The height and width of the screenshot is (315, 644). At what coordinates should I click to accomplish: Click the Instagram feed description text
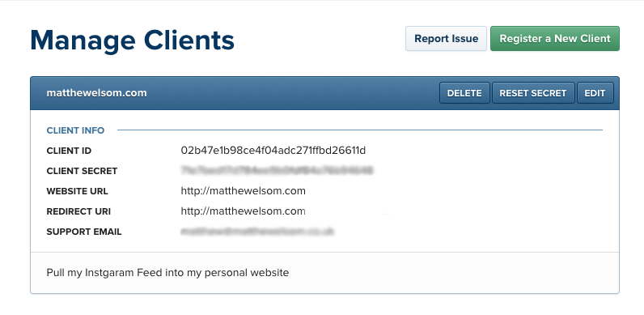pos(167,273)
